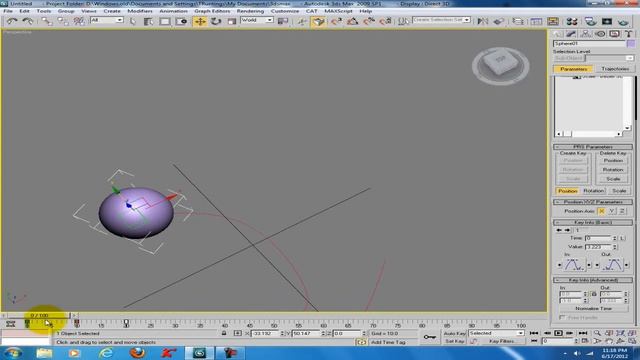Open Render Setup dialog
The image size is (640, 360).
coord(590,21)
